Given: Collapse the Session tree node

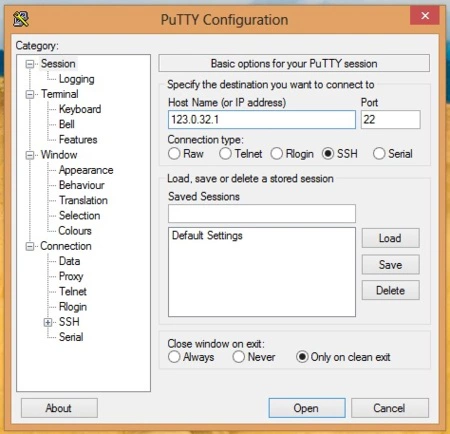Looking at the screenshot, I should [30, 64].
